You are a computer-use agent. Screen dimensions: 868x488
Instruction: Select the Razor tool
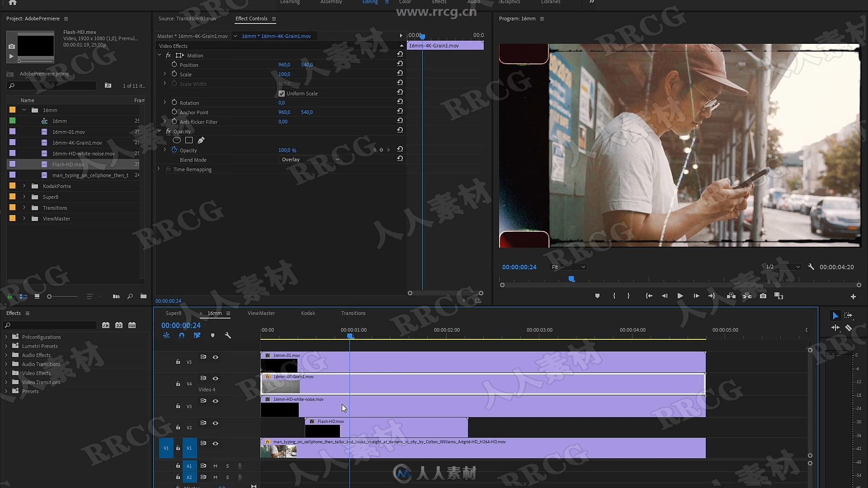pos(849,328)
